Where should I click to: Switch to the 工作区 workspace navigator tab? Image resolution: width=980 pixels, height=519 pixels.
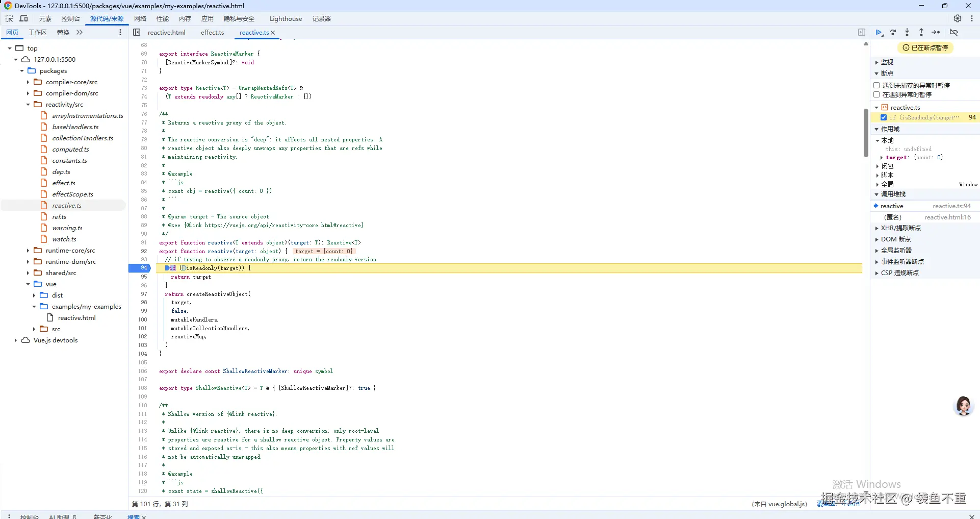(x=38, y=33)
